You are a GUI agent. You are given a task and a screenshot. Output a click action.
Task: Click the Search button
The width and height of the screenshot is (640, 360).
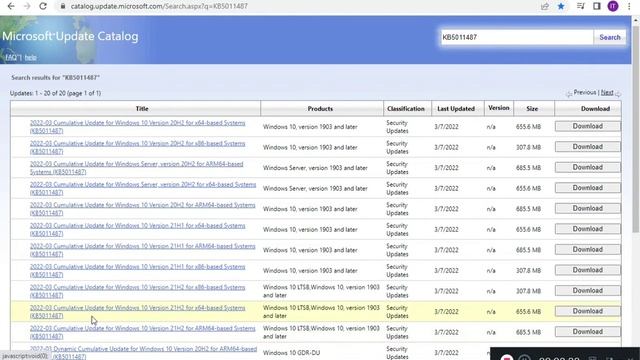[610, 37]
